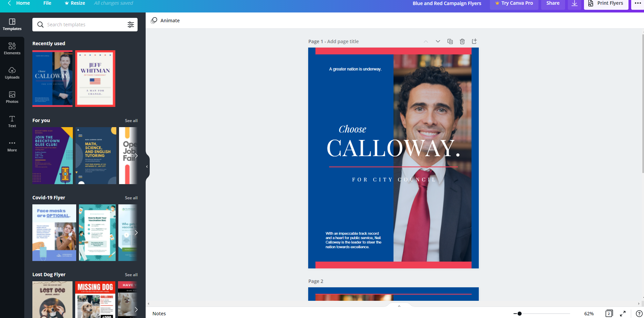Delete page 1 with trash icon
Screen dimensions: 644x318
click(462, 41)
